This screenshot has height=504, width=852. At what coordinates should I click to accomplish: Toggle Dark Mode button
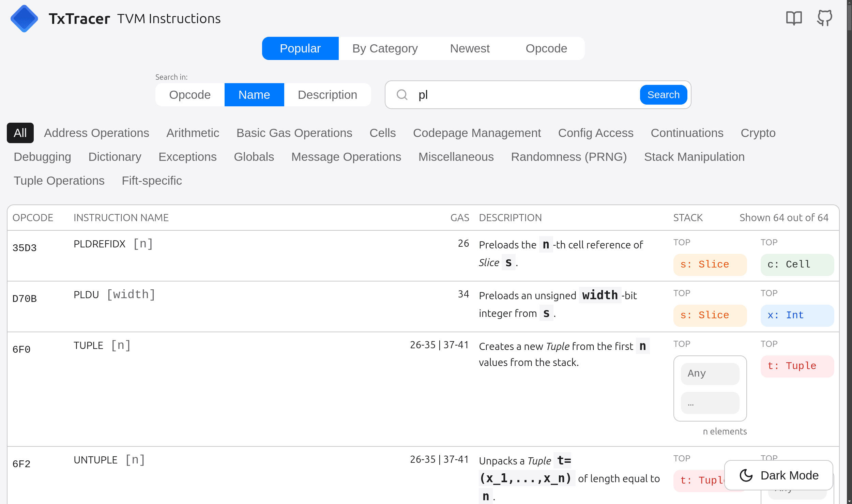pos(779,475)
